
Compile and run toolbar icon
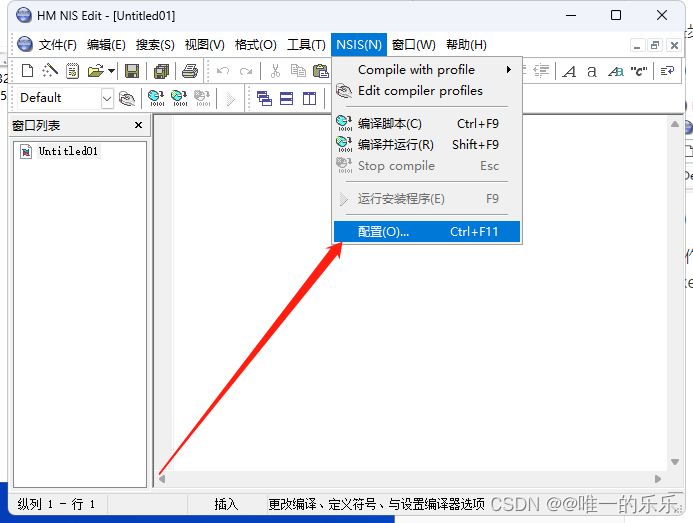(179, 98)
